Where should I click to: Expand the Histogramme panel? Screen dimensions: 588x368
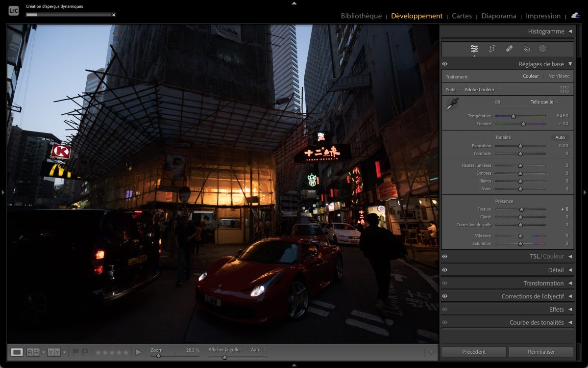point(570,31)
